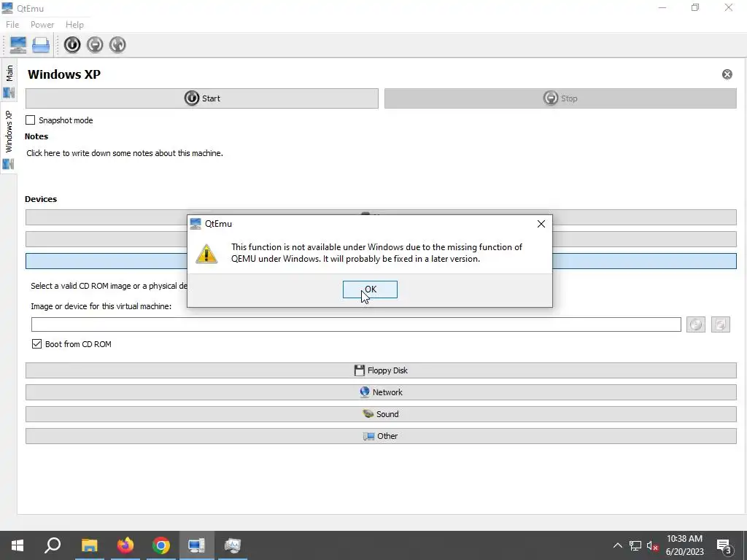
Task: Switch to the Main vertical tab
Action: point(9,80)
